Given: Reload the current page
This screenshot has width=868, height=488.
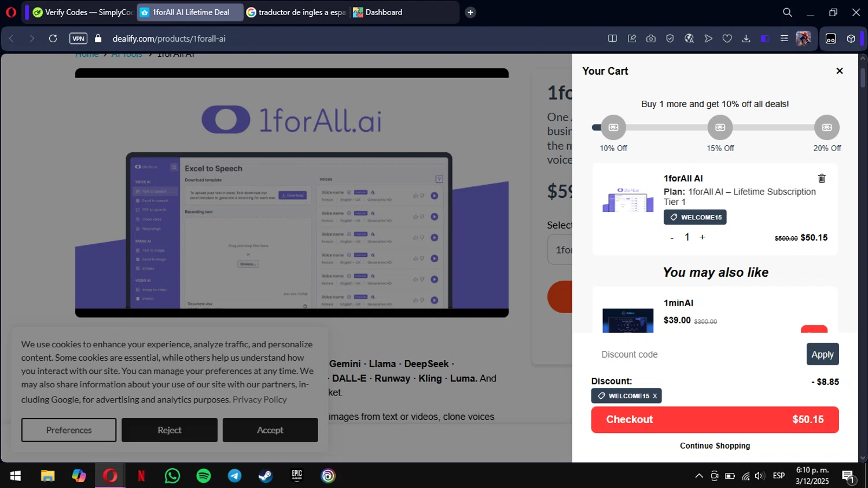Looking at the screenshot, I should point(53,38).
